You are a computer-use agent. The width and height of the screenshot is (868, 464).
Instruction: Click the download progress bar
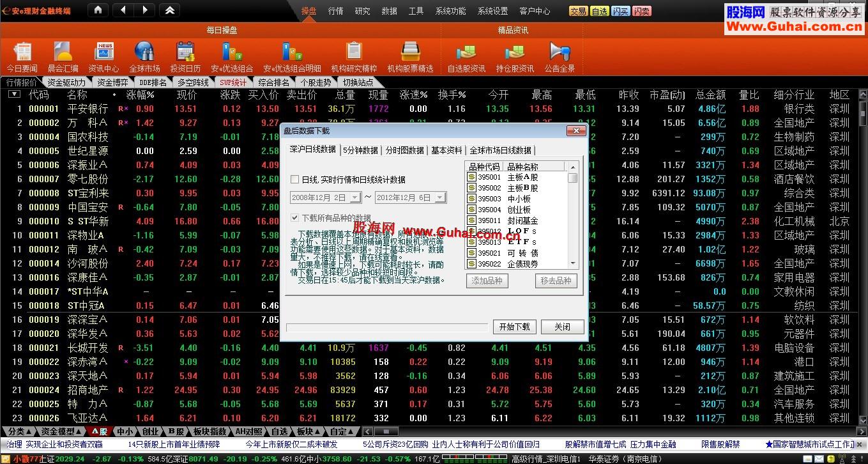point(386,328)
